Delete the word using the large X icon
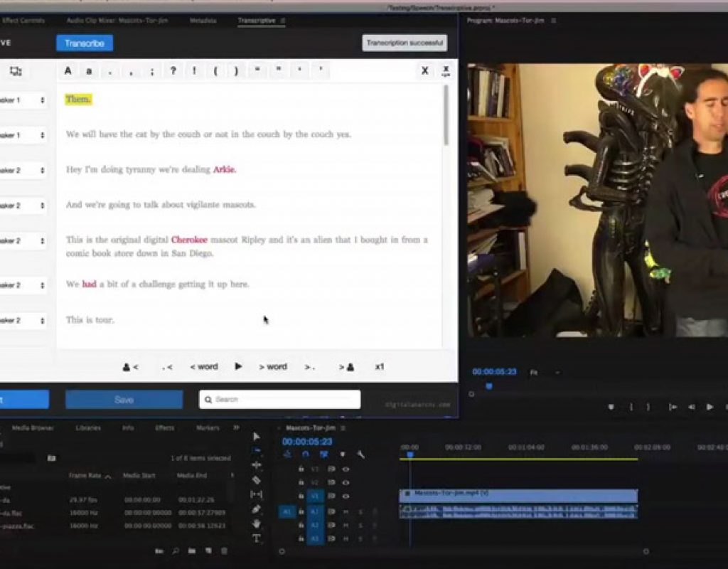 425,70
